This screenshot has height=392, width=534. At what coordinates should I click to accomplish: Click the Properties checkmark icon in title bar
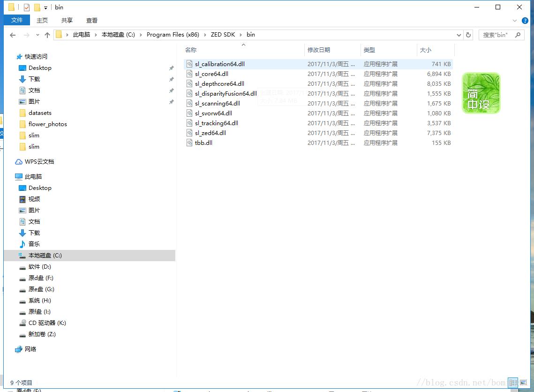coord(27,7)
